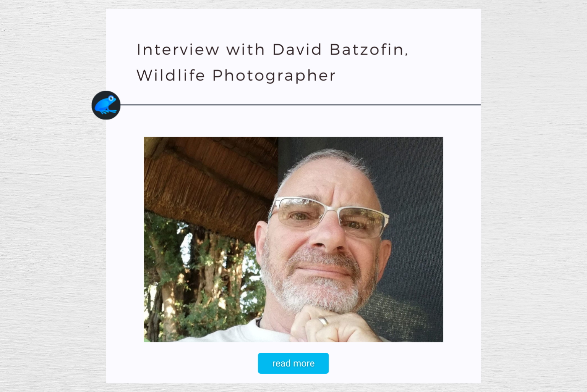Click the man's eyeglasses in the photo
This screenshot has height=392, width=587.
[x=329, y=216]
